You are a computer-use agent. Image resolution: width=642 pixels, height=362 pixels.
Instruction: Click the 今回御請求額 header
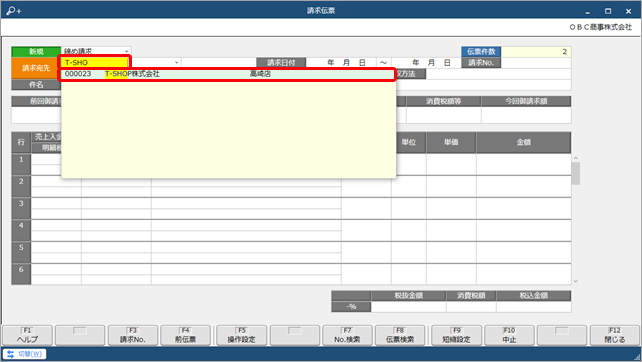pos(526,101)
